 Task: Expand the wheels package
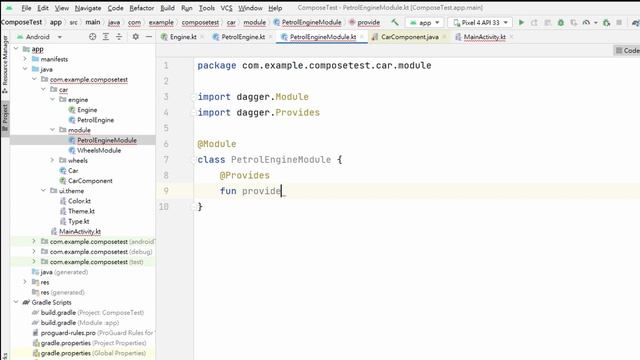click(x=52, y=160)
